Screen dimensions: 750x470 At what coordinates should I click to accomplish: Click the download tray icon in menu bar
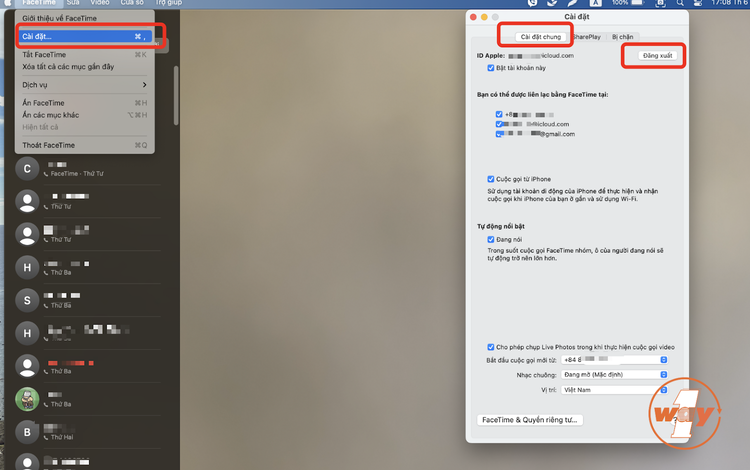tap(552, 3)
